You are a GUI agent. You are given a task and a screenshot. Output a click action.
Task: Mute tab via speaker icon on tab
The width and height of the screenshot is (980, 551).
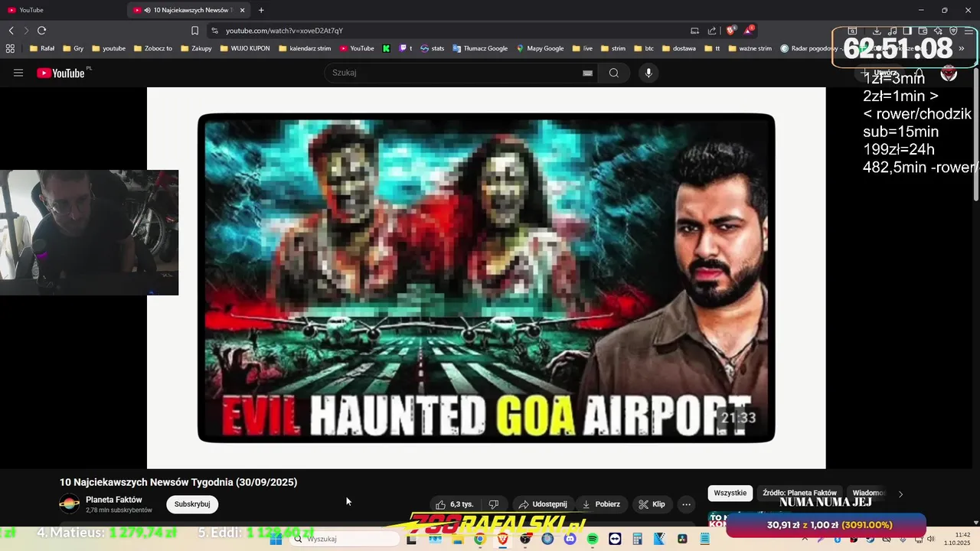pos(147,10)
